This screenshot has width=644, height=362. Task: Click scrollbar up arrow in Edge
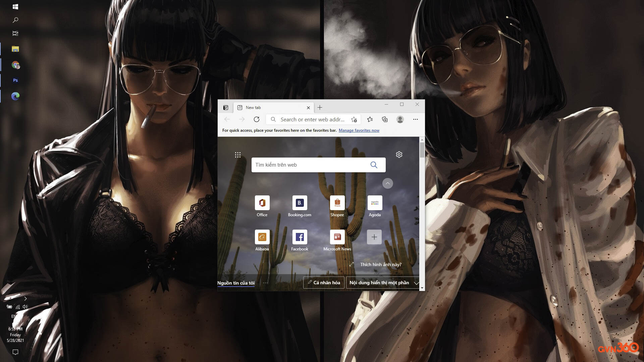pyautogui.click(x=422, y=139)
